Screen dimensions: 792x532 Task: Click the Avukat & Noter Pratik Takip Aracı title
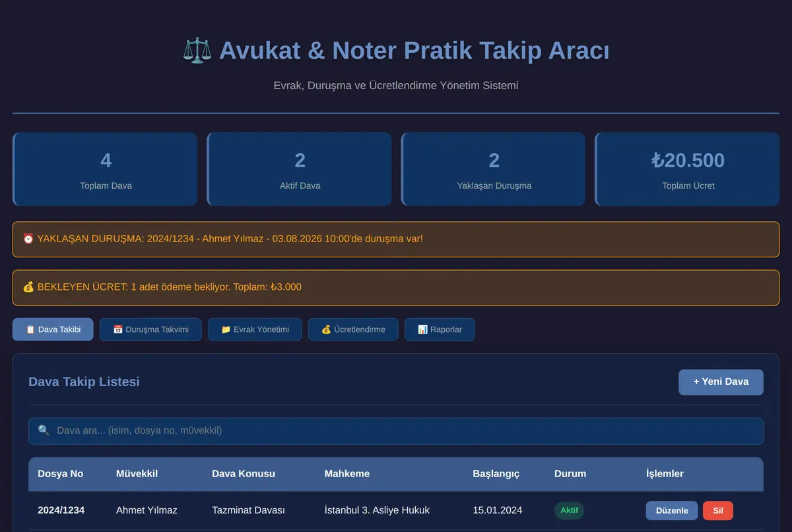click(414, 51)
